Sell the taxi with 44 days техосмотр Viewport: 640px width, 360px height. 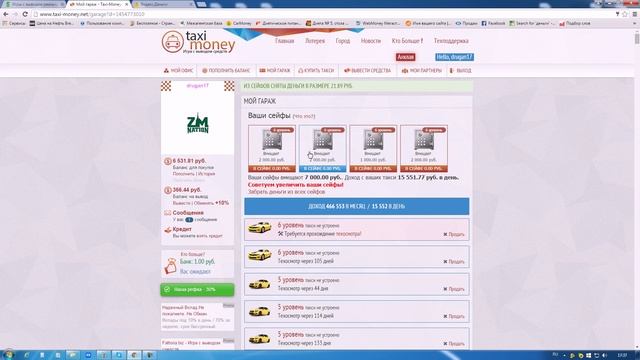[454, 289]
